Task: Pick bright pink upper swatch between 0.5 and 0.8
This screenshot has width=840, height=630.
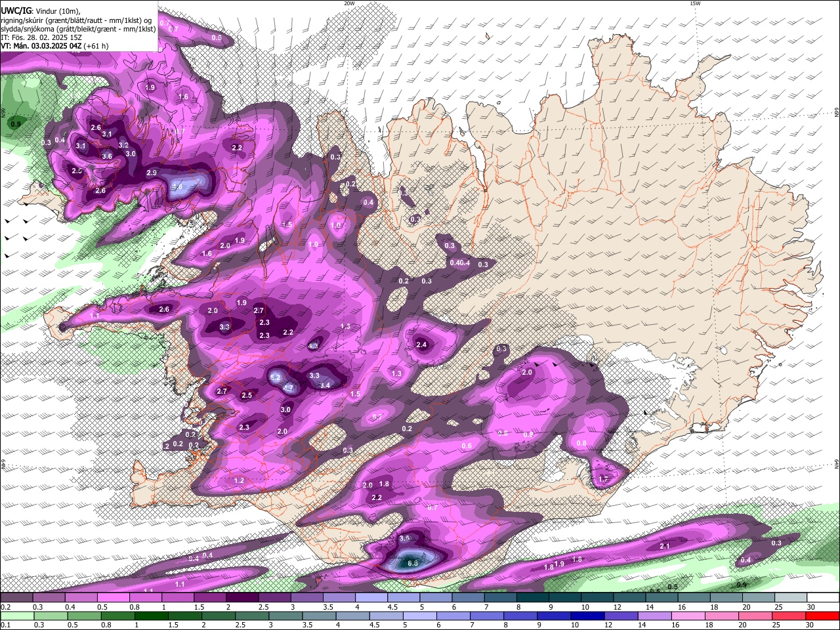Action: (114, 598)
